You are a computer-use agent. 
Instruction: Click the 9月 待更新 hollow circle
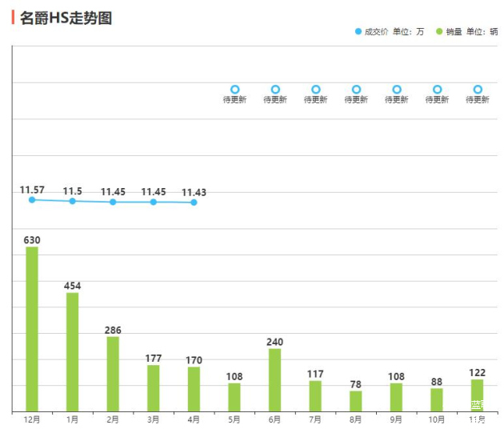[397, 89]
